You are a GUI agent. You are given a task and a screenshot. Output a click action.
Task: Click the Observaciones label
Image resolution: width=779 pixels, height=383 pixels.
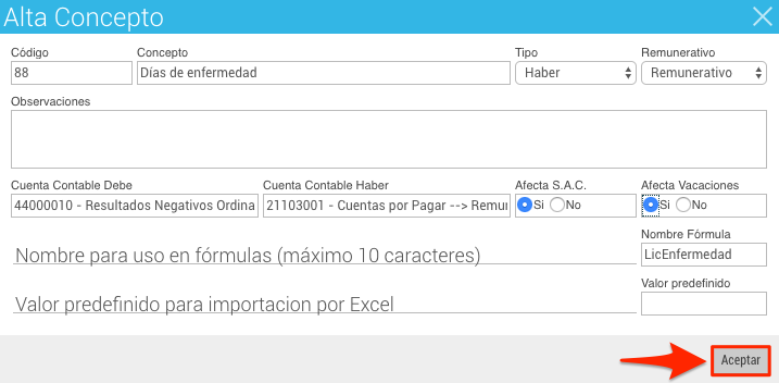[x=51, y=101]
